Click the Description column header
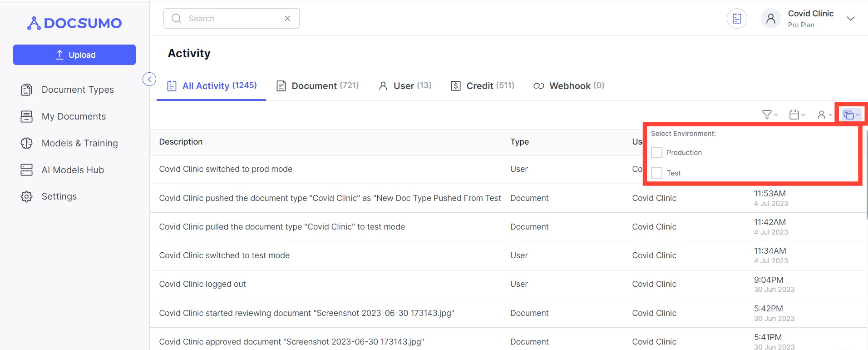 click(x=181, y=142)
